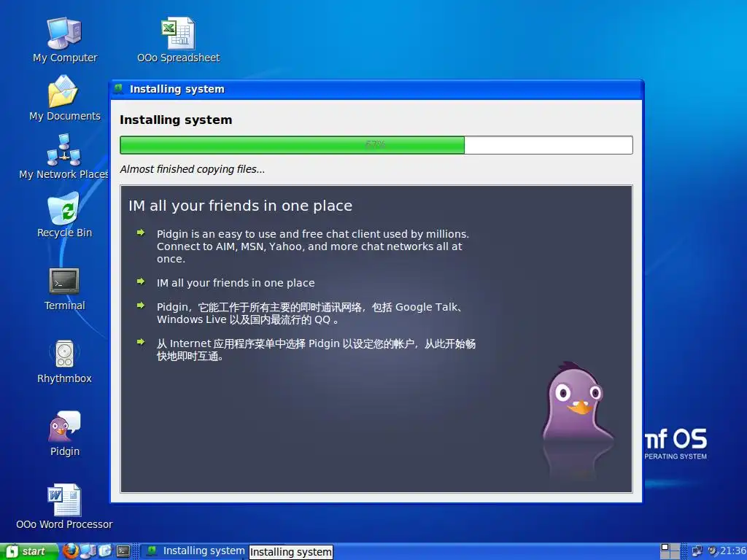The width and height of the screenshot is (747, 560).
Task: Click the 'Almost finished copying files...' status text
Action: pos(193,169)
